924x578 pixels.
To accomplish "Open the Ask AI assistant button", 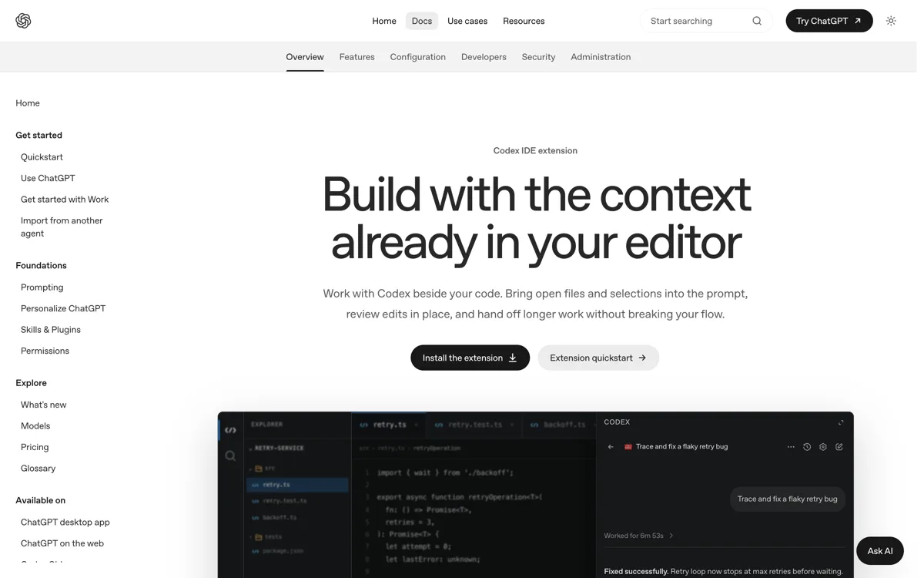I will pyautogui.click(x=880, y=551).
